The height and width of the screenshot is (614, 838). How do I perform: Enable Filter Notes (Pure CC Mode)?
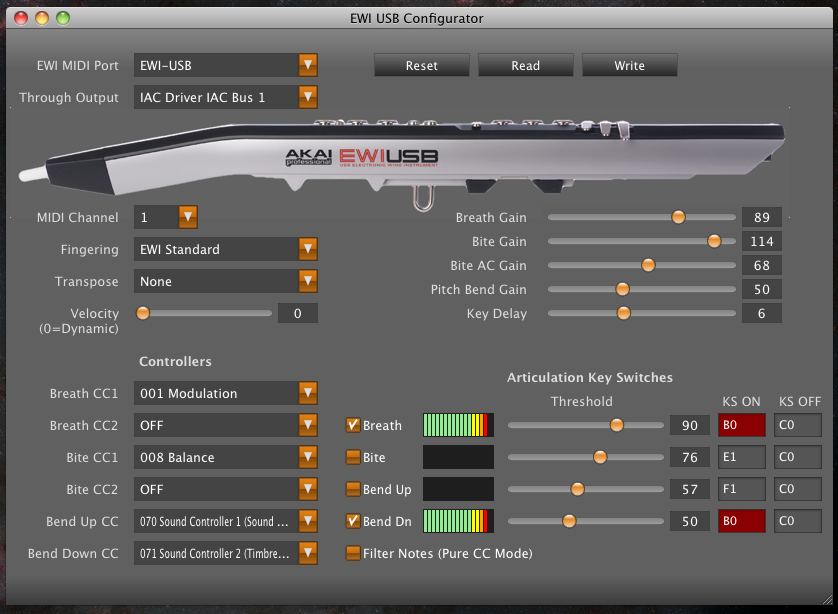point(353,553)
